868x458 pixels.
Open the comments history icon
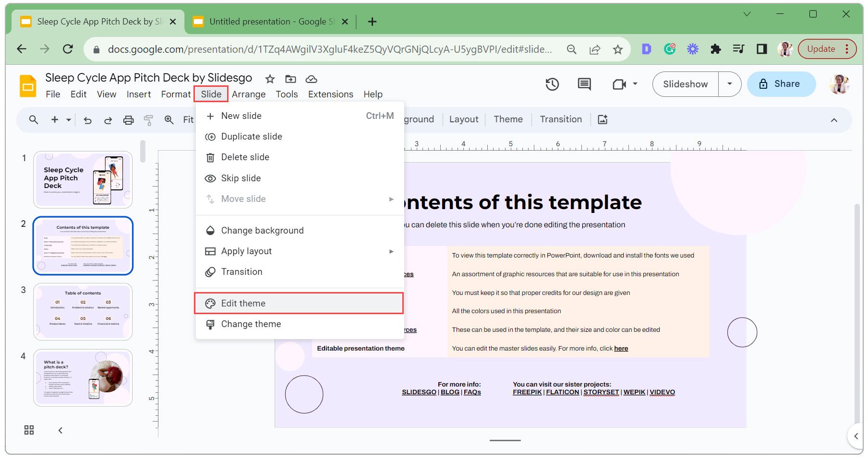(584, 84)
